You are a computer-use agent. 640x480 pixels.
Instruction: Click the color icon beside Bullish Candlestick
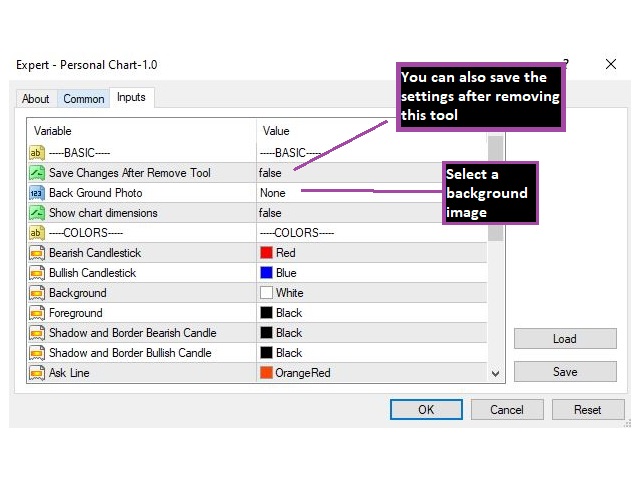37,273
